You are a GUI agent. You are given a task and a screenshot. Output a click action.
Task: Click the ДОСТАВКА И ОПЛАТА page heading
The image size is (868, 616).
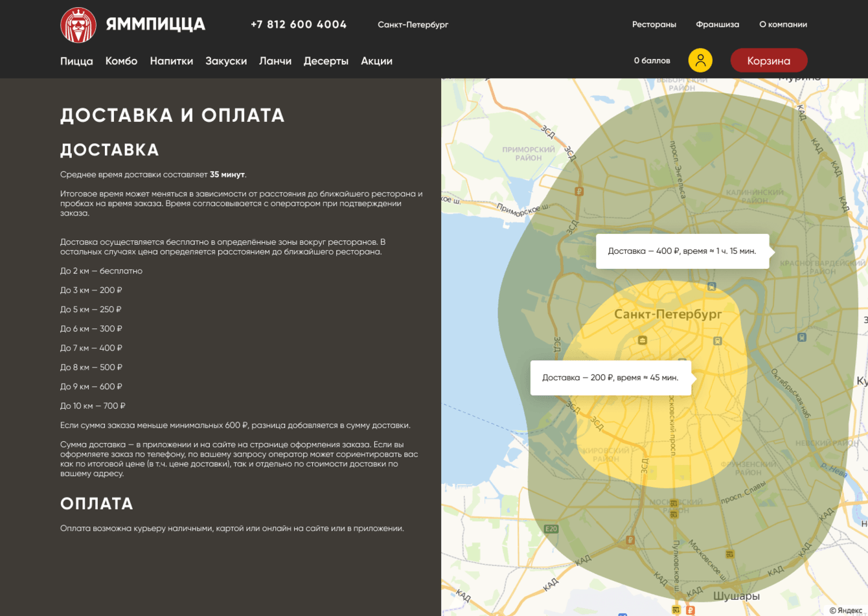point(172,115)
